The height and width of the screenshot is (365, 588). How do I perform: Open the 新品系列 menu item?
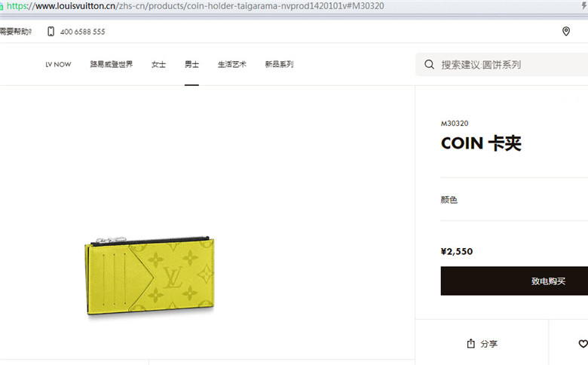pyautogui.click(x=279, y=65)
